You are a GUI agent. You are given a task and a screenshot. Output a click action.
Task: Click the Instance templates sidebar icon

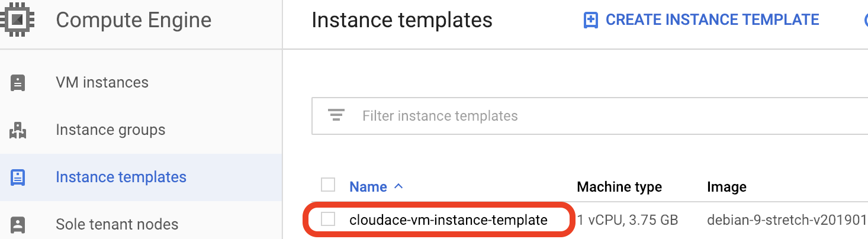point(18,177)
